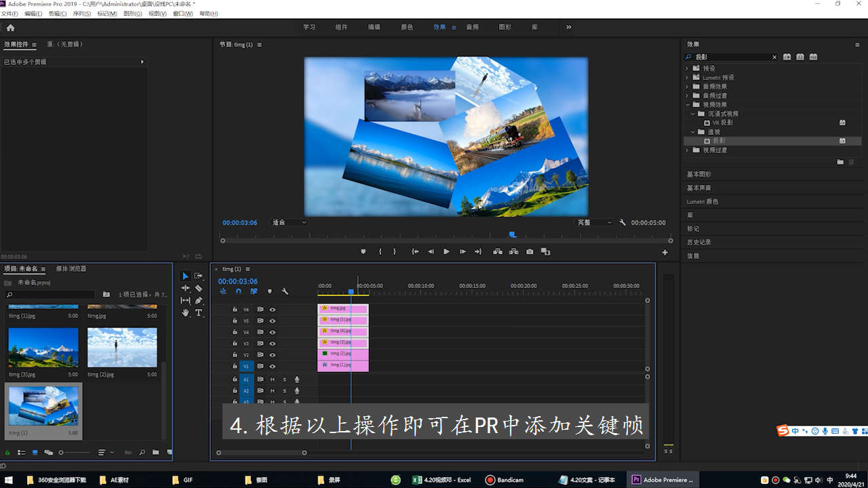This screenshot has height=488, width=868.
Task: Click the Extract button
Action: coord(513,251)
